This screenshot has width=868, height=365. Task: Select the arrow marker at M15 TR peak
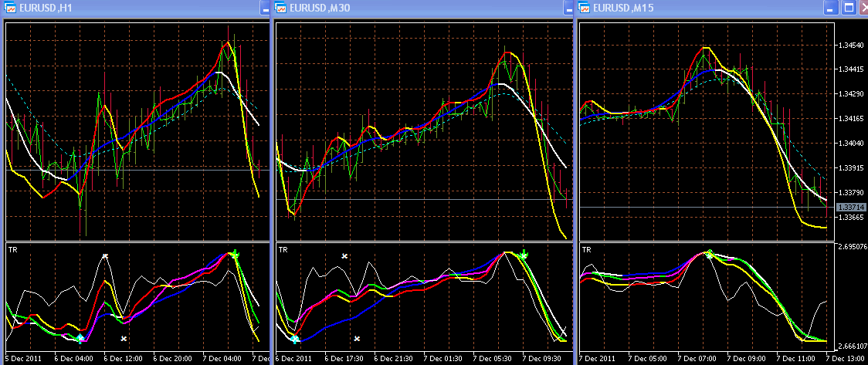[x=709, y=255]
